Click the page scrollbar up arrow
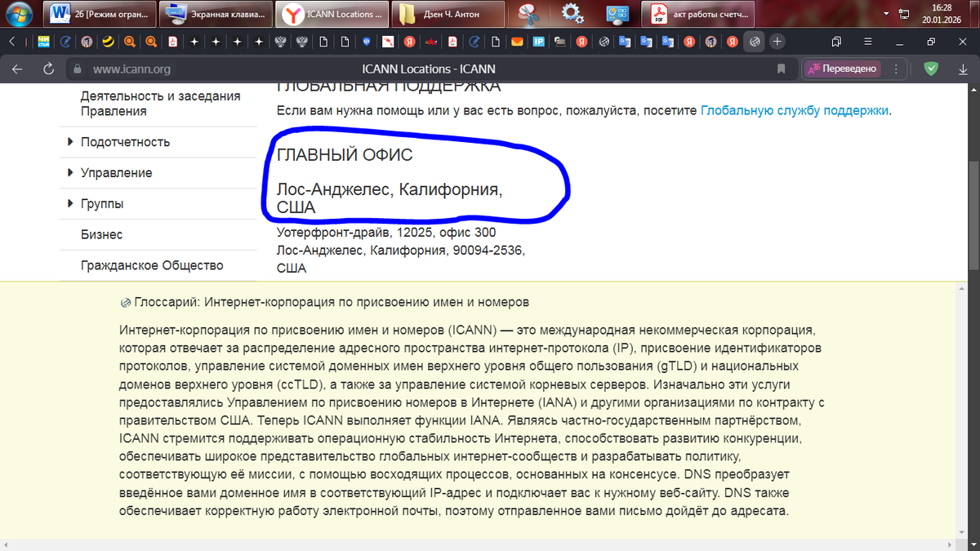The width and height of the screenshot is (980, 551). click(x=973, y=88)
